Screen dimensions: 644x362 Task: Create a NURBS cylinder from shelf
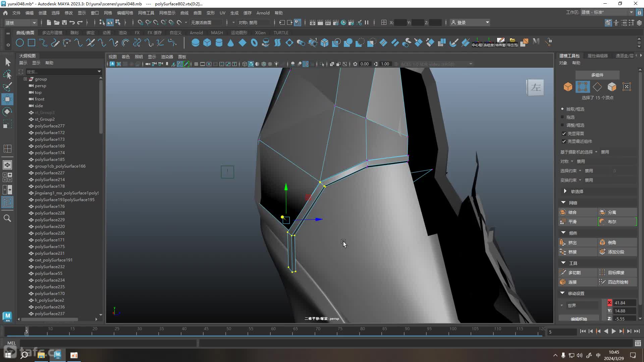[x=219, y=43]
